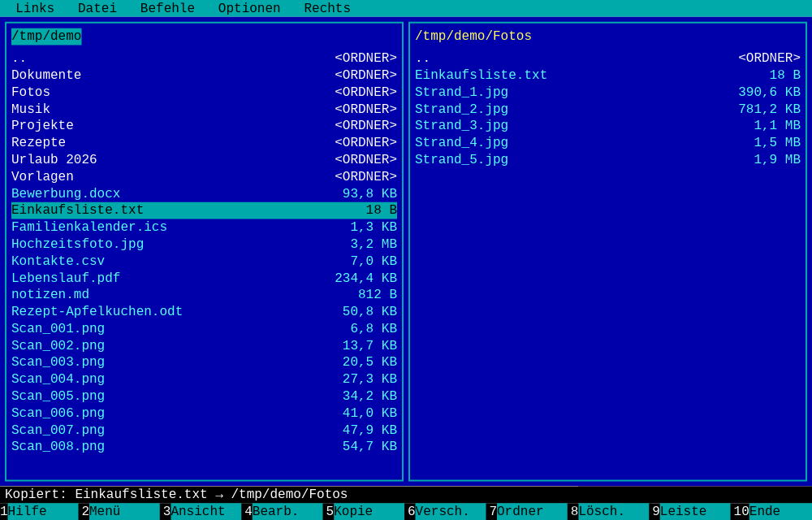
Task: Select Strand_3.jpg in right panel
Action: click(x=607, y=125)
